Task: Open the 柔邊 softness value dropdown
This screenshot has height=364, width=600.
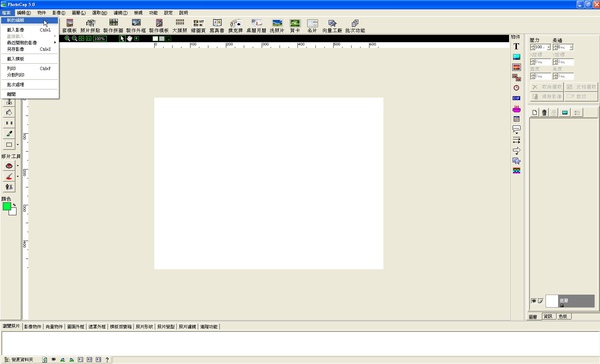Action: click(571, 47)
